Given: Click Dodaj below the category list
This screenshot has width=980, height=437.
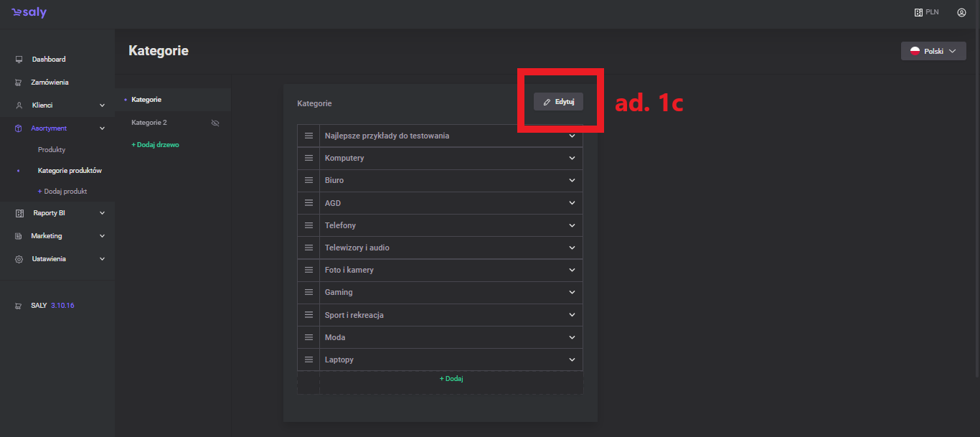Looking at the screenshot, I should [x=451, y=379].
